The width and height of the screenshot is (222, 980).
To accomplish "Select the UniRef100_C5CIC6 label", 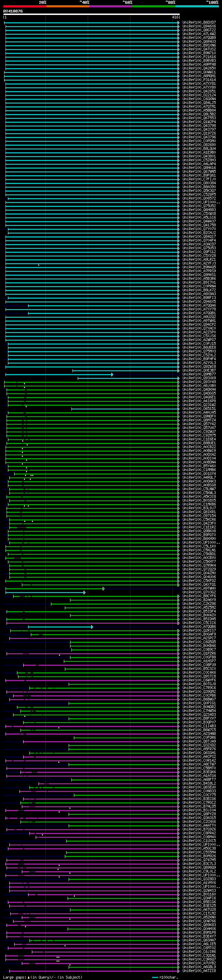I will pos(199,622).
